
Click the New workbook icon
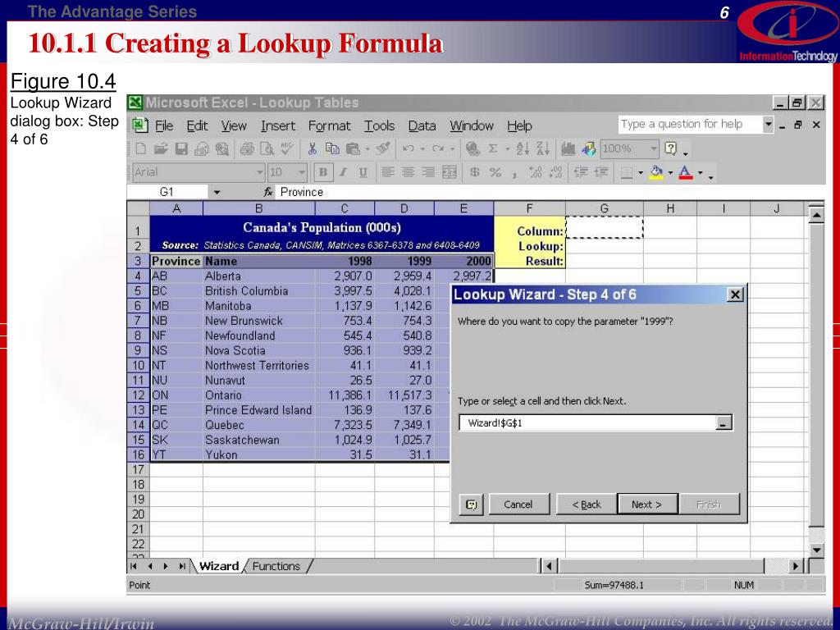click(x=141, y=149)
